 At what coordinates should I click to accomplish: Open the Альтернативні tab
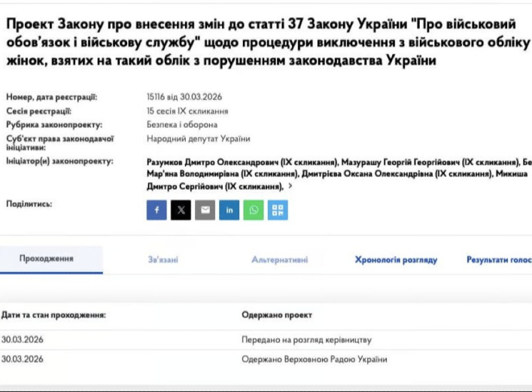tap(279, 260)
